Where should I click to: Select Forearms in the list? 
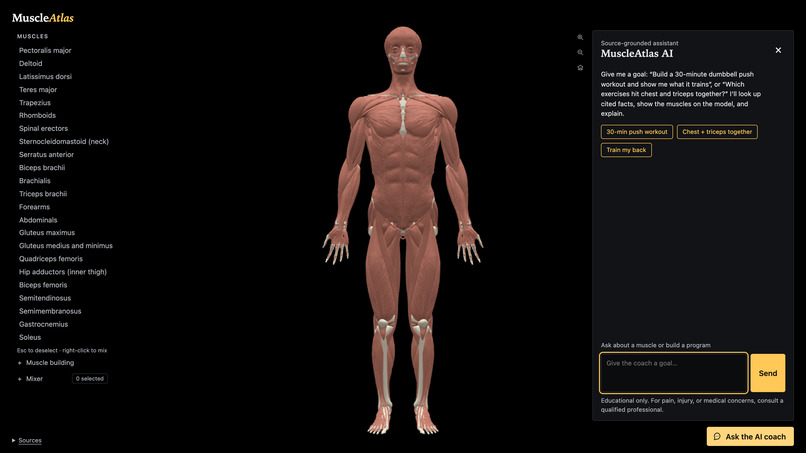[x=34, y=207]
